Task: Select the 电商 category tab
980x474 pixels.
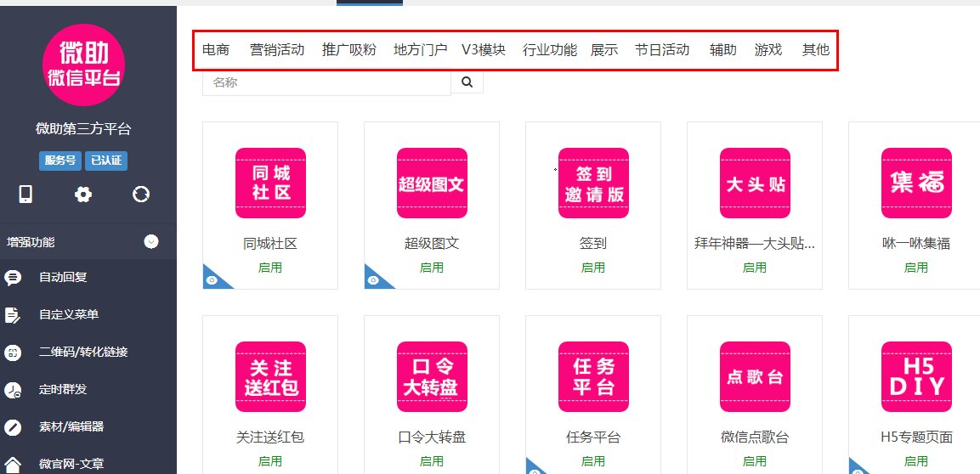Action: pos(216,50)
